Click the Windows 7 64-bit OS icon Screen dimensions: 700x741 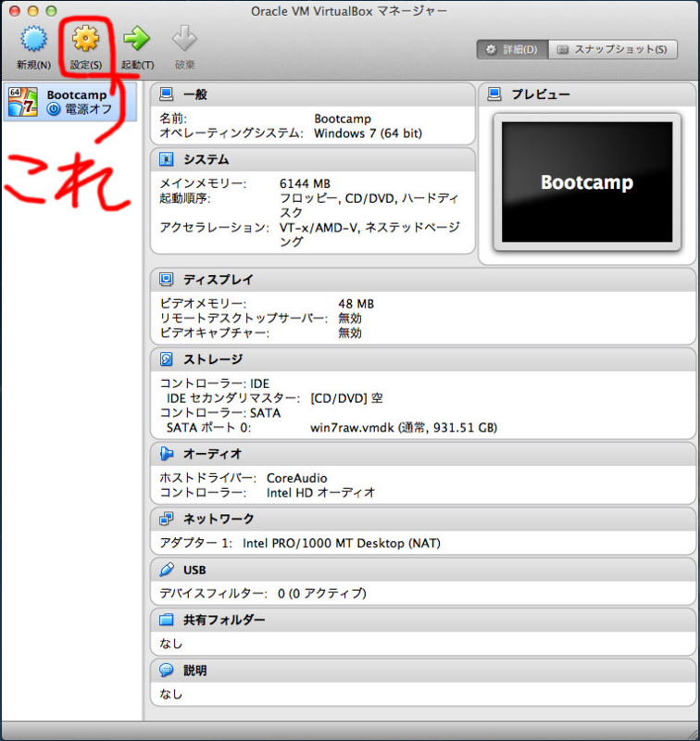tap(22, 102)
